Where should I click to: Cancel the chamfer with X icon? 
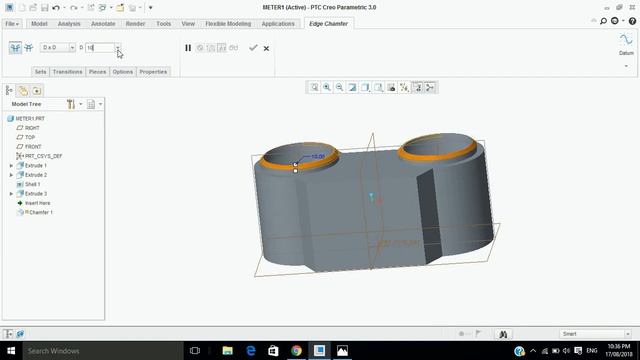click(x=266, y=49)
